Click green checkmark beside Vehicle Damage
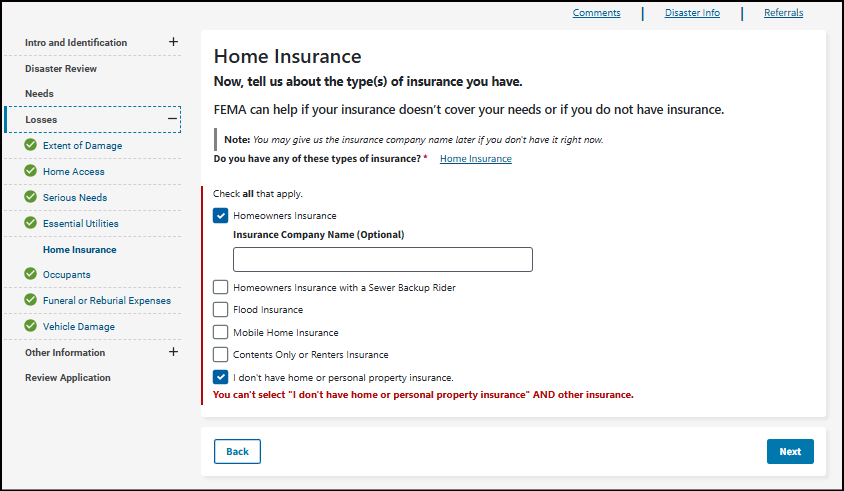The image size is (844, 491). 31,327
